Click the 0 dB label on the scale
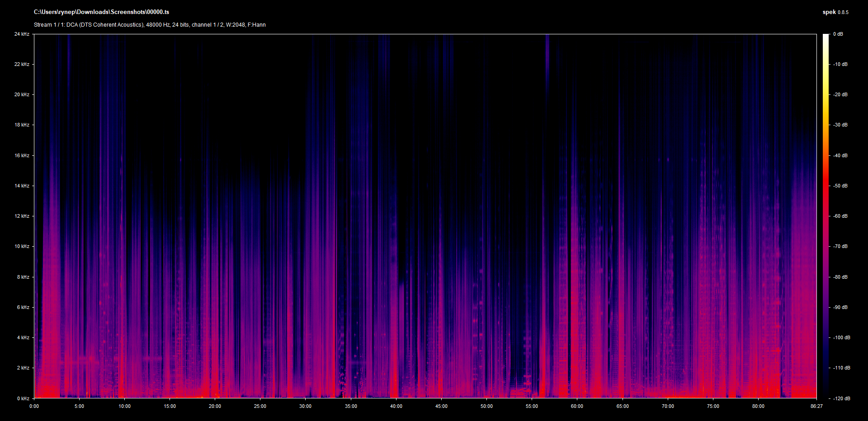Screen dimensions: 868x421 pyautogui.click(x=838, y=34)
